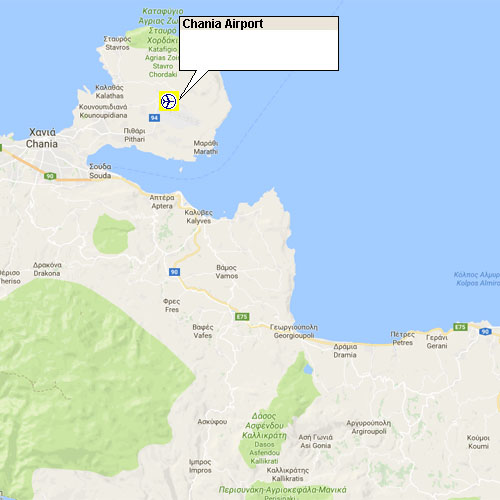Screen dimensions: 500x500
Task: Click the Kolpos Almirou gulf label
Action: [x=478, y=279]
